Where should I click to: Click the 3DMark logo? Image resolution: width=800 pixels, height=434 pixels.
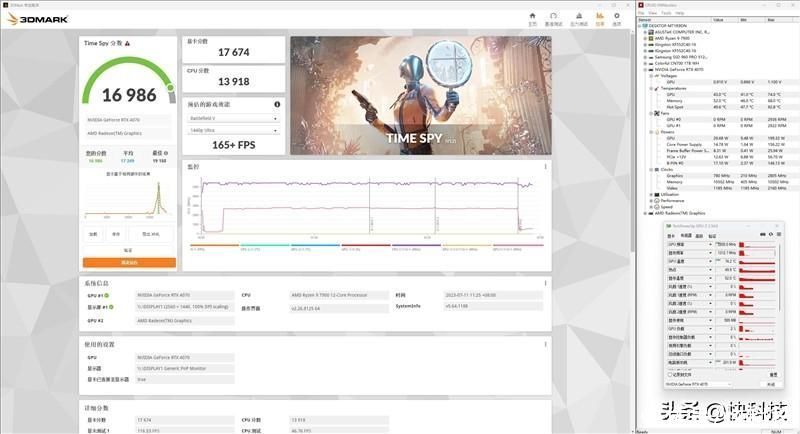click(x=38, y=19)
